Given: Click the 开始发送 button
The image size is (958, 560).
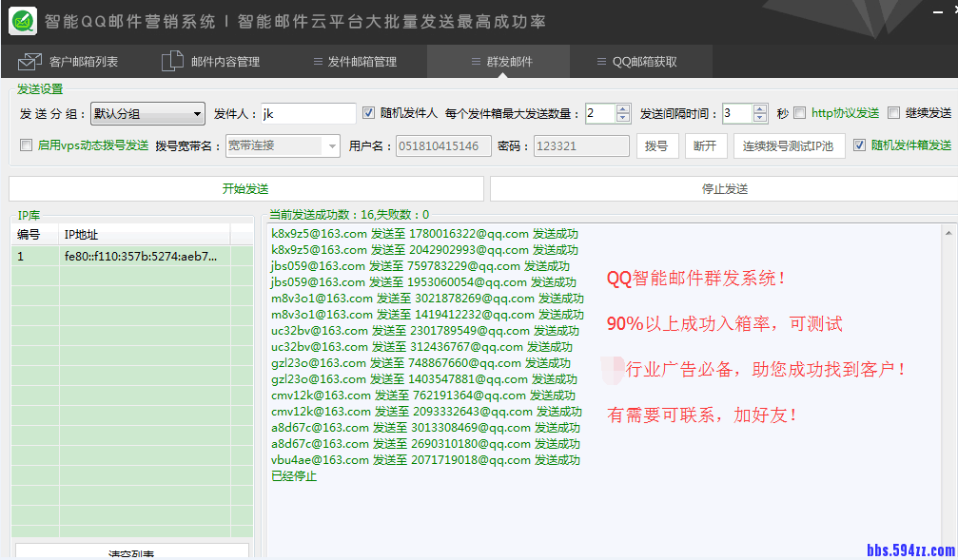Looking at the screenshot, I should click(246, 188).
